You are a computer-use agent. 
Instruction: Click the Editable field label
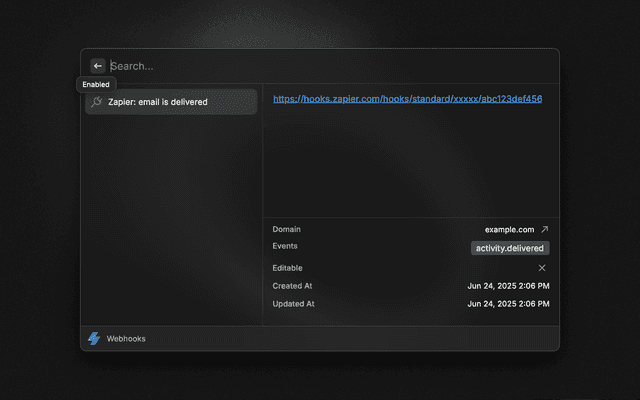coord(287,268)
